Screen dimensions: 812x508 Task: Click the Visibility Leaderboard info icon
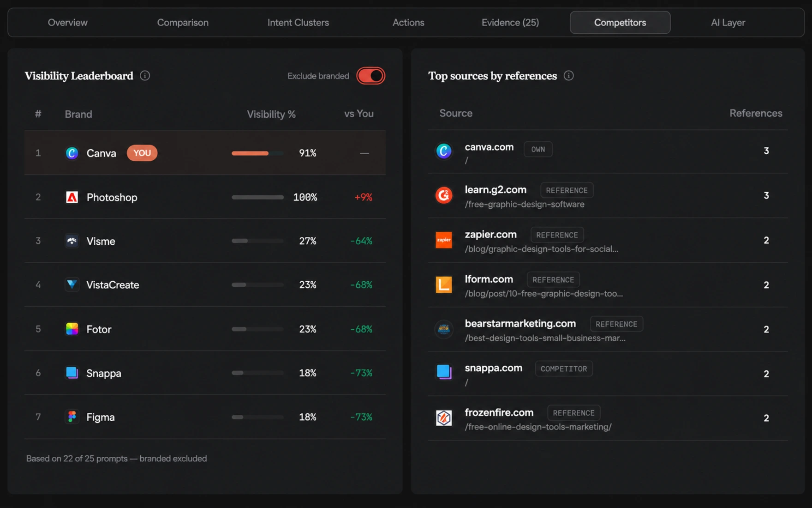tap(145, 76)
